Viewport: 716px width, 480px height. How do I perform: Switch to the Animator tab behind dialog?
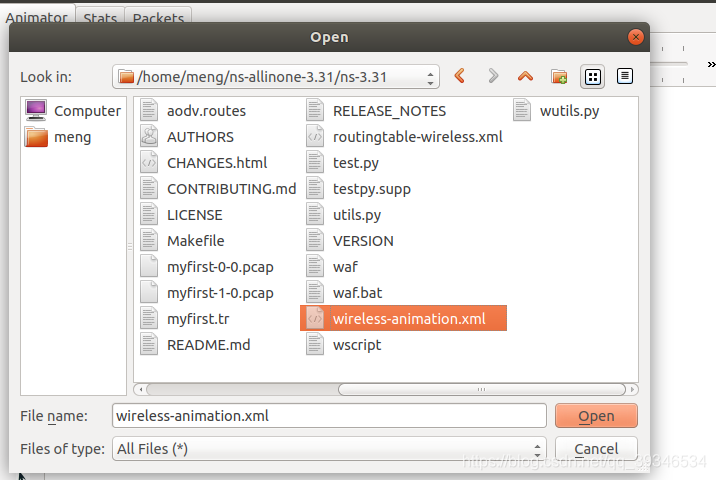37,17
